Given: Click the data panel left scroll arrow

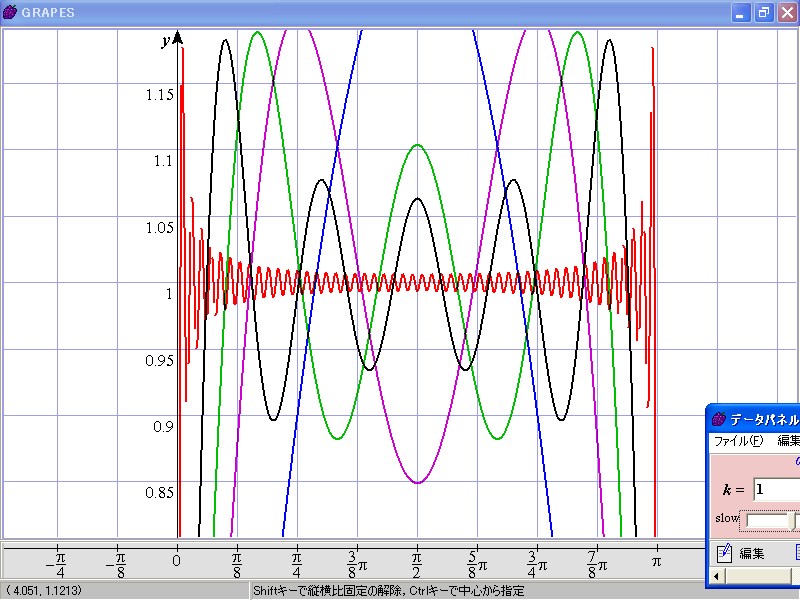Looking at the screenshot, I should click(716, 576).
